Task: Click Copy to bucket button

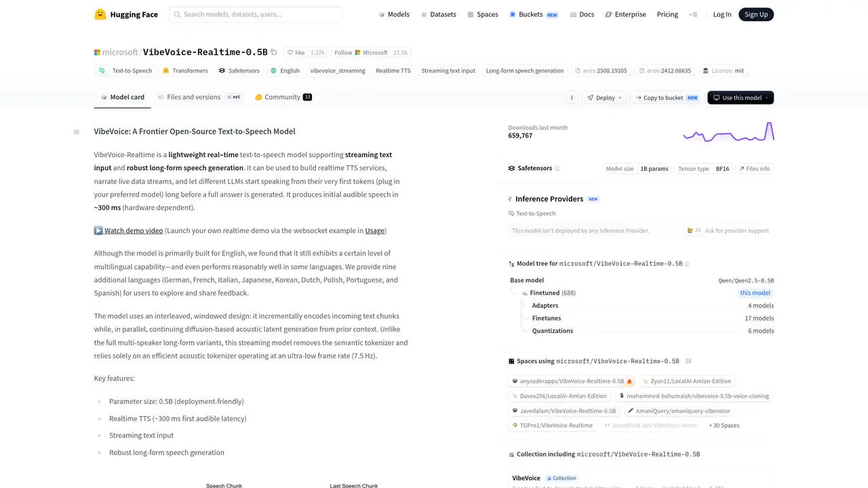Action: click(667, 98)
